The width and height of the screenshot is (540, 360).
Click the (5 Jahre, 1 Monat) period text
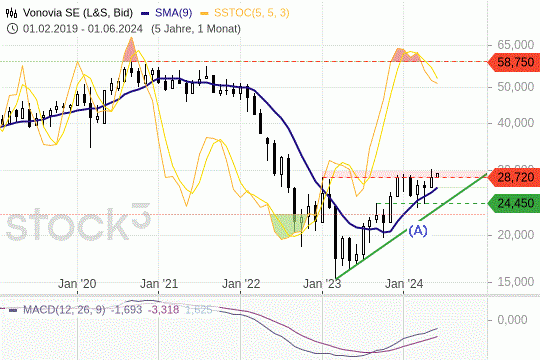(x=196, y=29)
